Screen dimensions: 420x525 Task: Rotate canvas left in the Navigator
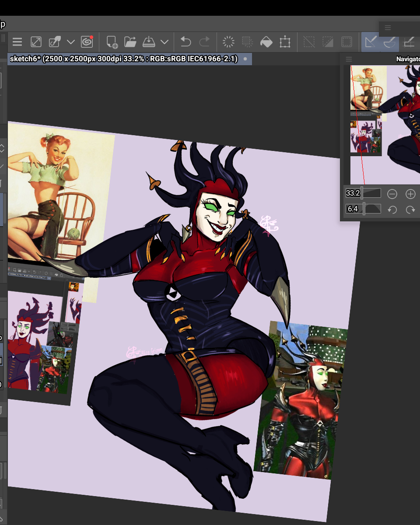coord(392,210)
